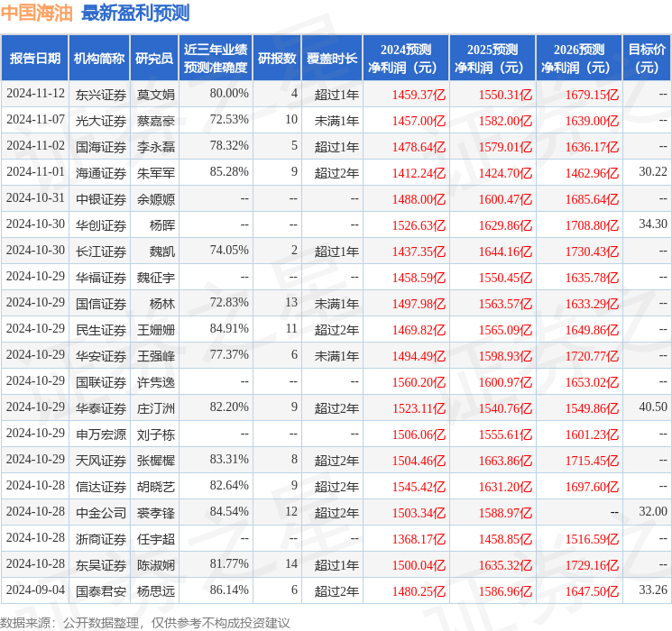Click date cell 2024-11-12

tap(35, 94)
